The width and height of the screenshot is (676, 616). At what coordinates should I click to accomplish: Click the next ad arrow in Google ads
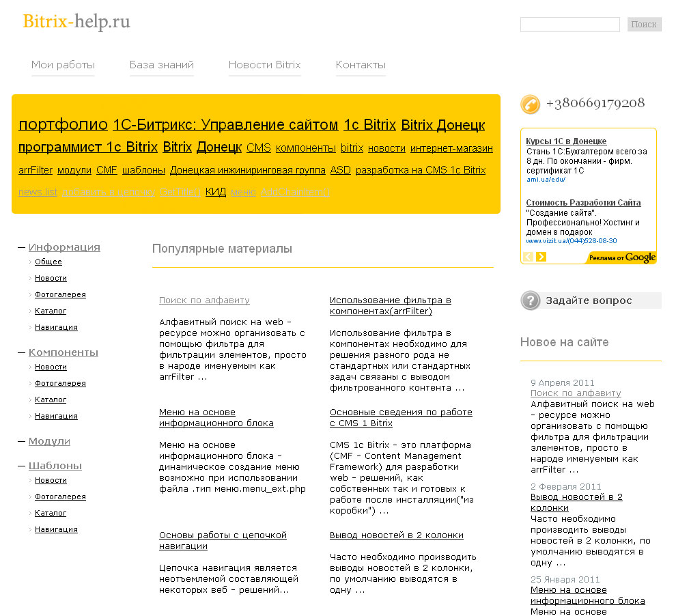point(541,257)
